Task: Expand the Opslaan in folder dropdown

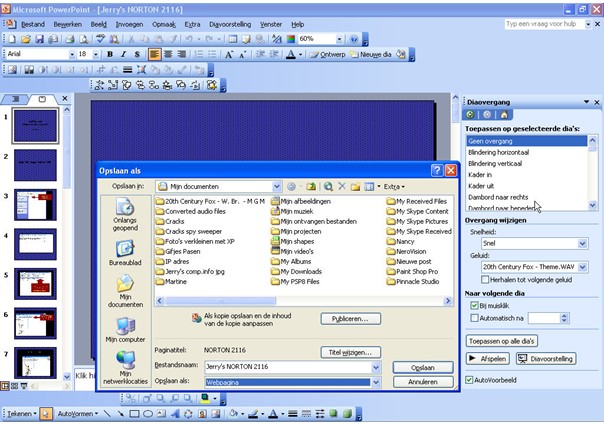Action: (x=276, y=186)
